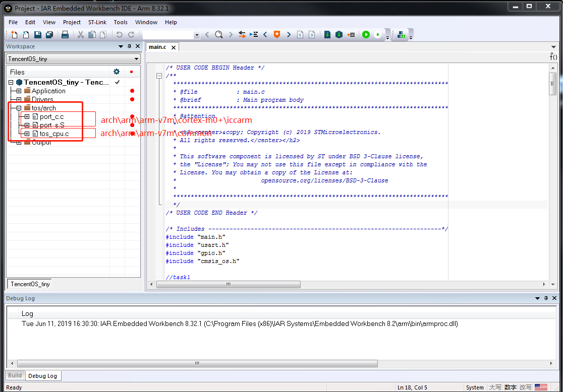The height and width of the screenshot is (392, 563).
Task: Click the Save All toolbar icon
Action: 49,35
